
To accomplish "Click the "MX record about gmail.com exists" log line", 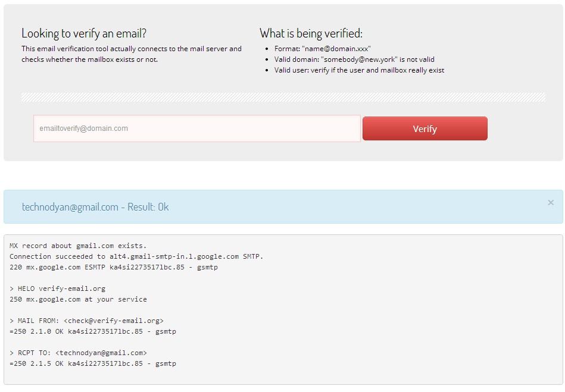I will tap(78, 246).
